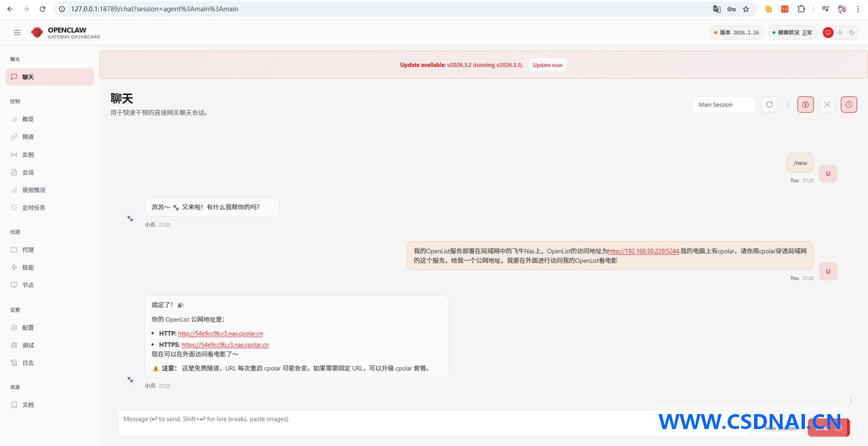Collapse the 代理 sidebar section
Image resolution: width=868 pixels, height=446 pixels.
coord(87,232)
